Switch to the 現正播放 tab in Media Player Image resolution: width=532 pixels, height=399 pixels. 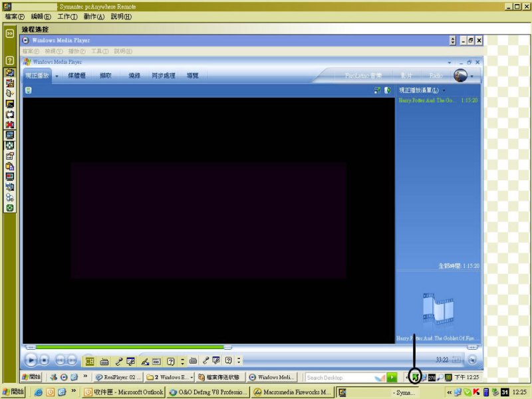[37, 76]
